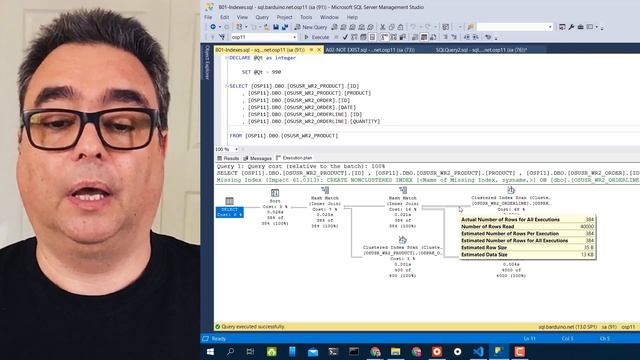Screen dimensions: 640x360
Task: Click the SSMS taskbar icon
Action: (499, 351)
